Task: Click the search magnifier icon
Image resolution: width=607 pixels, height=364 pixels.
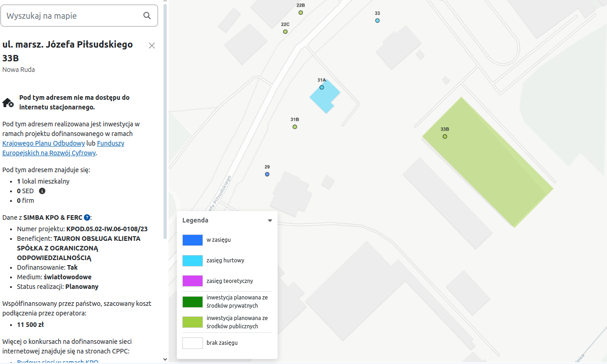Action: [x=147, y=16]
